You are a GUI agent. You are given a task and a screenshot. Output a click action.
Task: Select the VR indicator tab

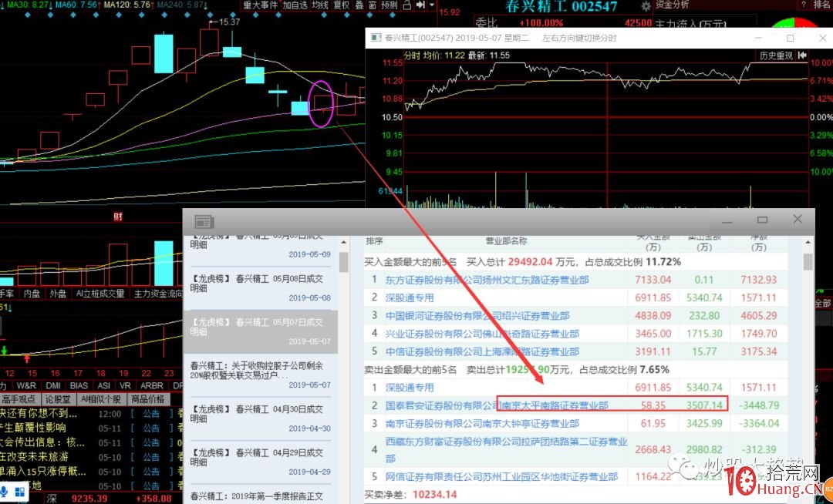pyautogui.click(x=126, y=385)
